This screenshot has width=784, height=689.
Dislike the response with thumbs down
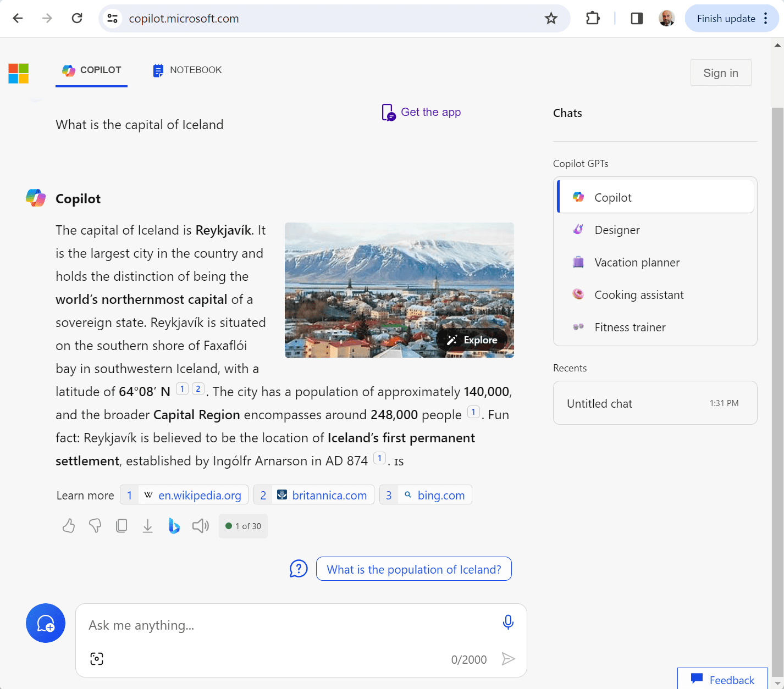pos(95,526)
